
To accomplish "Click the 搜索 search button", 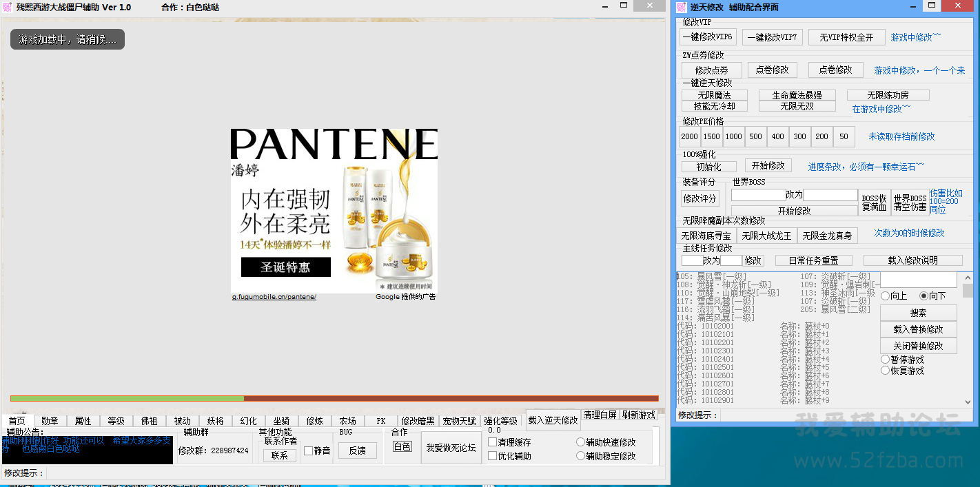I will 918,313.
